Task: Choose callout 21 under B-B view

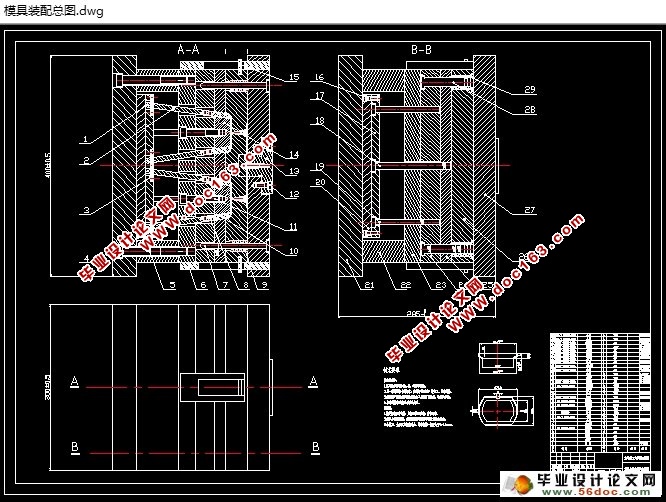Action: click(x=369, y=285)
